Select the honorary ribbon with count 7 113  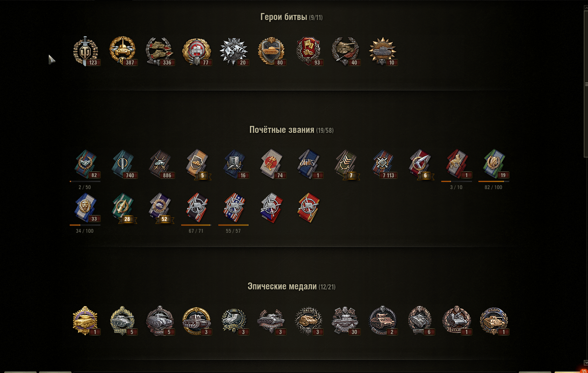[x=384, y=164]
